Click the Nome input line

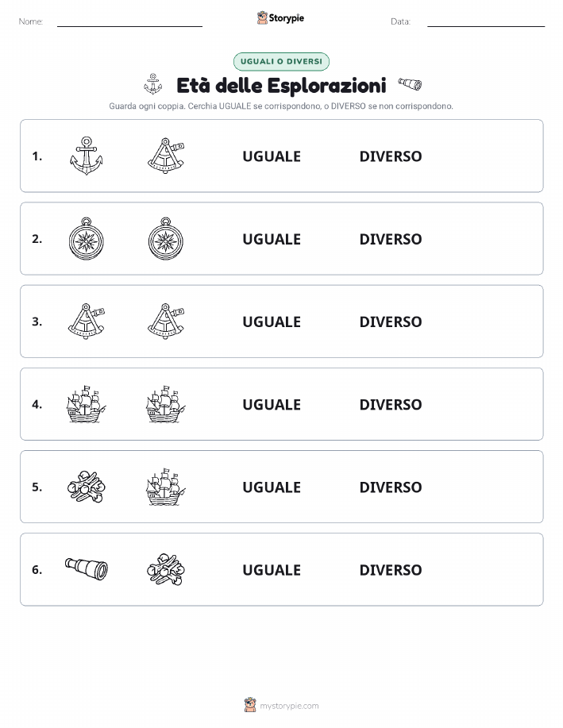(129, 22)
